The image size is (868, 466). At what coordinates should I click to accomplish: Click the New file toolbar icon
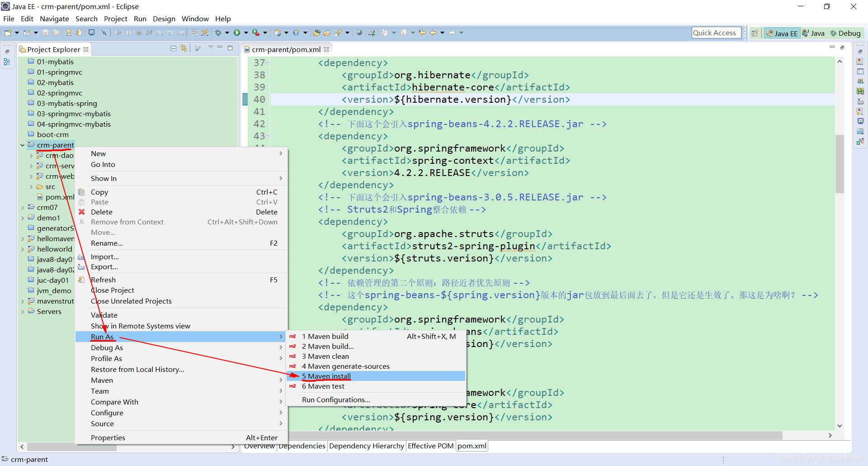[8, 33]
